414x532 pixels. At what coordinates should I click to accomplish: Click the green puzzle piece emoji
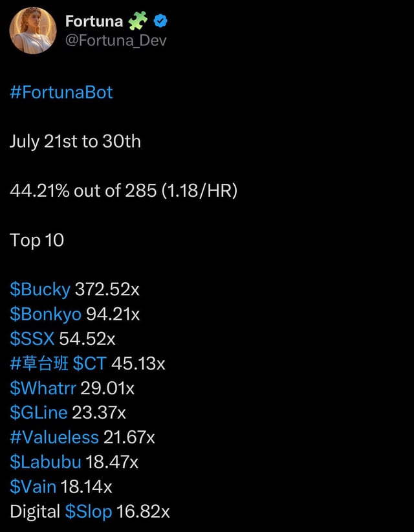point(138,21)
